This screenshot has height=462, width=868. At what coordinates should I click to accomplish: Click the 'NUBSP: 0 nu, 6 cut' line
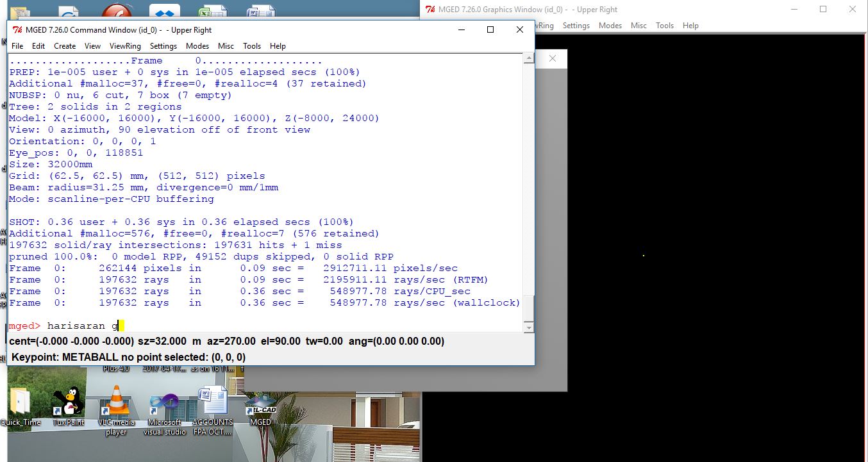pyautogui.click(x=121, y=95)
